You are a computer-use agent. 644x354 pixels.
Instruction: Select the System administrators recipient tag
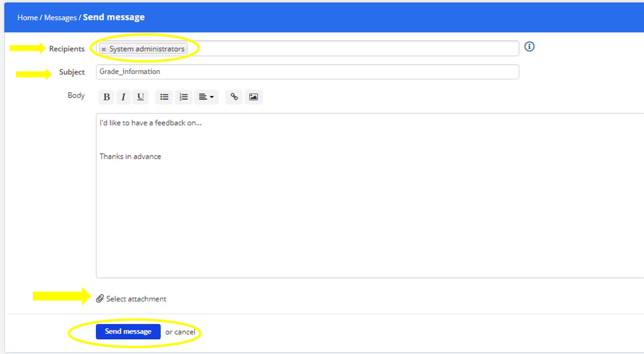tap(147, 49)
